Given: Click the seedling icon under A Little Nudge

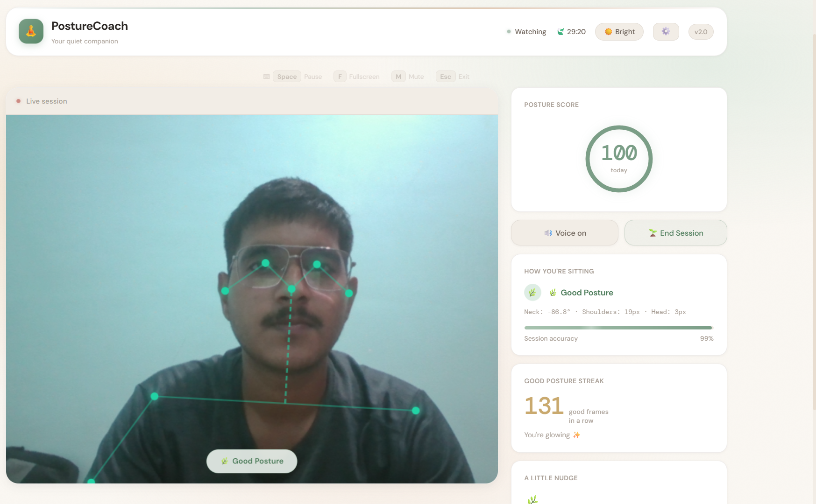Looking at the screenshot, I should 532,499.
